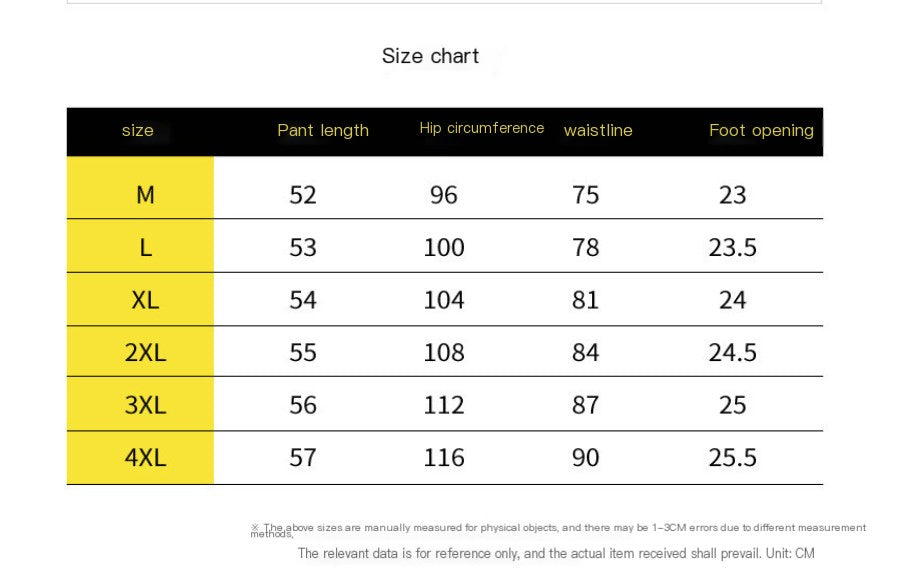This screenshot has height=587, width=913.
Task: Click waistline value 81
Action: tap(585, 300)
